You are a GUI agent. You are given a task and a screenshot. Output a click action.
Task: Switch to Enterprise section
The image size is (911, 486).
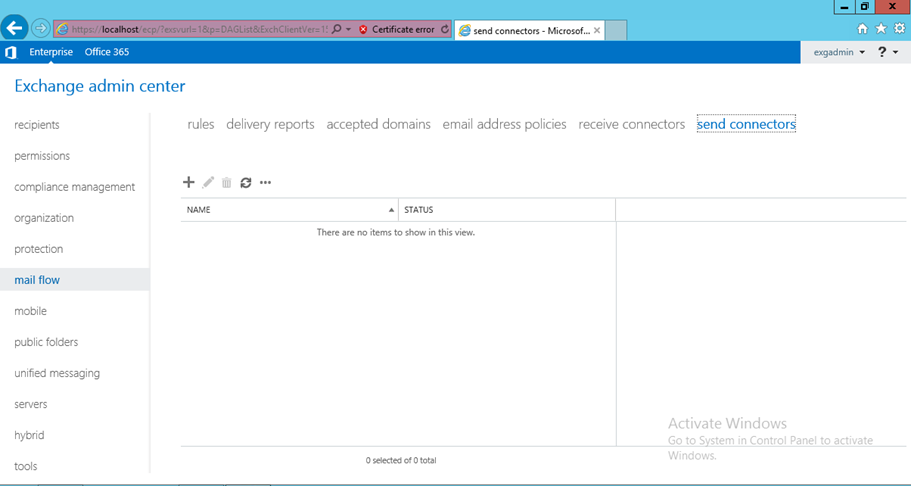51,52
